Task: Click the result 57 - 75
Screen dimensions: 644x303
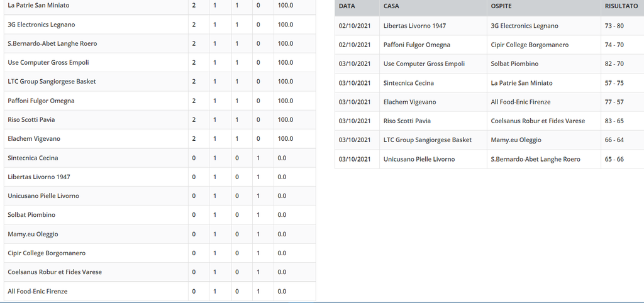Action: [x=614, y=83]
